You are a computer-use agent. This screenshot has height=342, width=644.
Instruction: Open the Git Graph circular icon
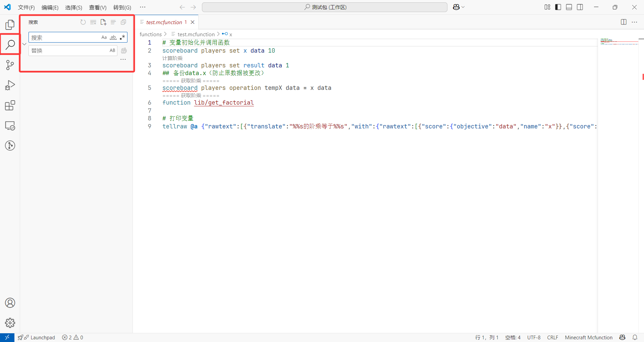click(x=10, y=146)
